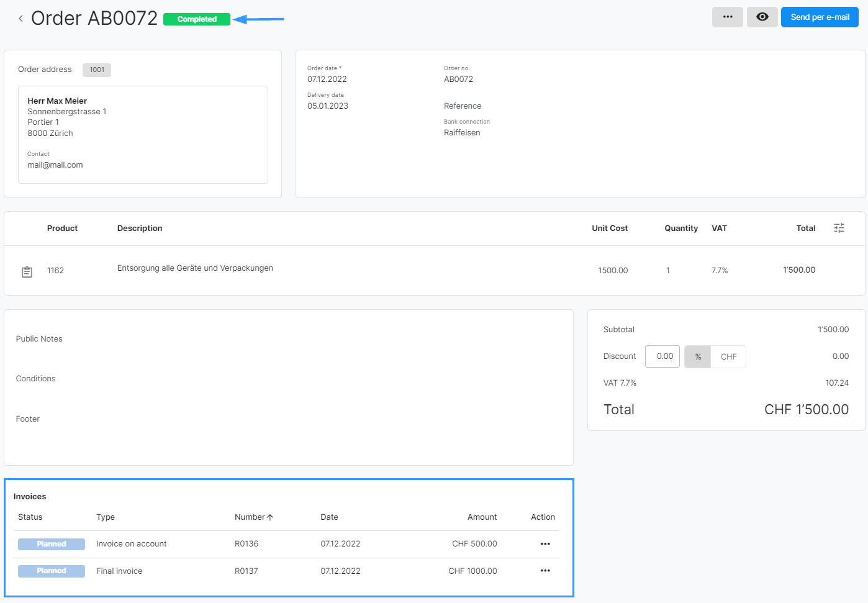Click the order date 07.12.2022 field
This screenshot has width=868, height=603.
click(x=327, y=79)
